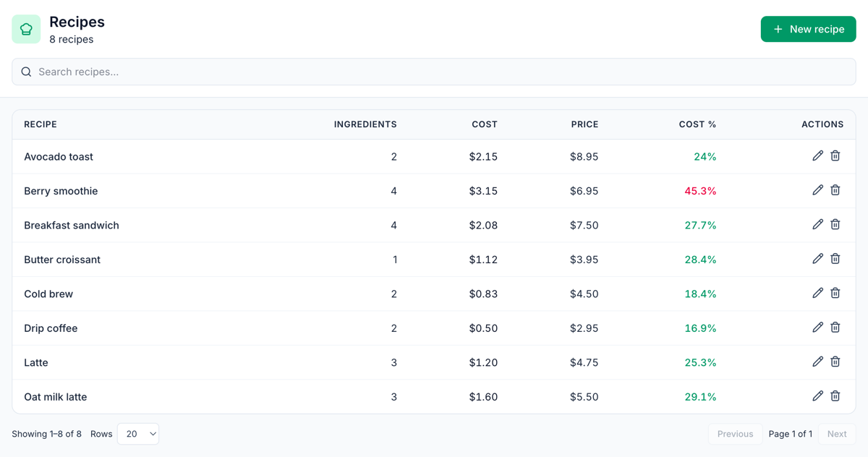Click the search magnifier icon
Image resolution: width=868 pixels, height=457 pixels.
[27, 72]
